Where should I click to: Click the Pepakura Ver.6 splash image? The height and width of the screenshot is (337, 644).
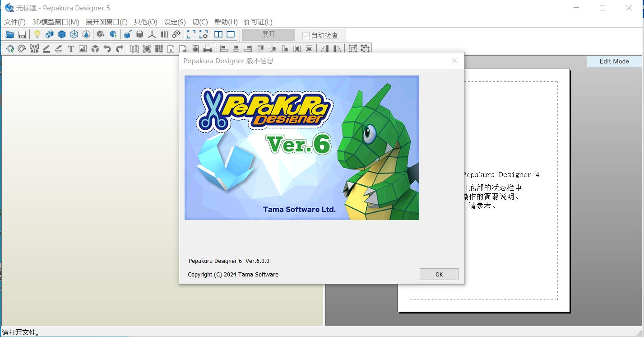tap(302, 148)
